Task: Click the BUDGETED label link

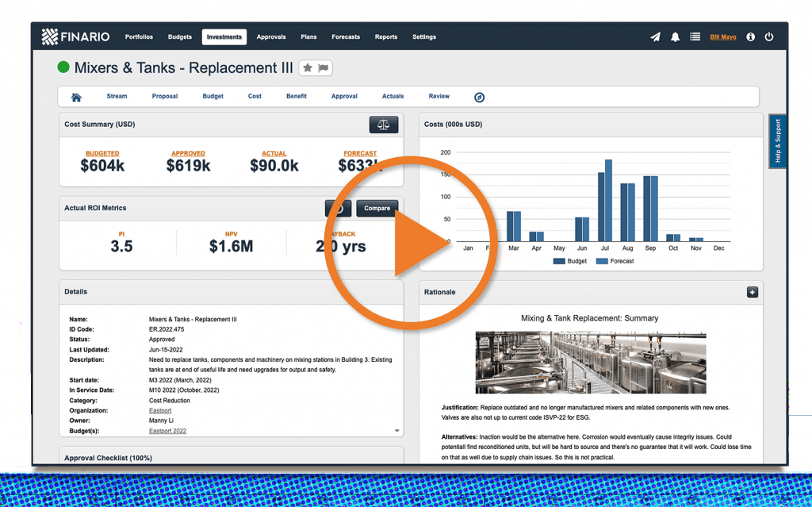Action: point(102,153)
